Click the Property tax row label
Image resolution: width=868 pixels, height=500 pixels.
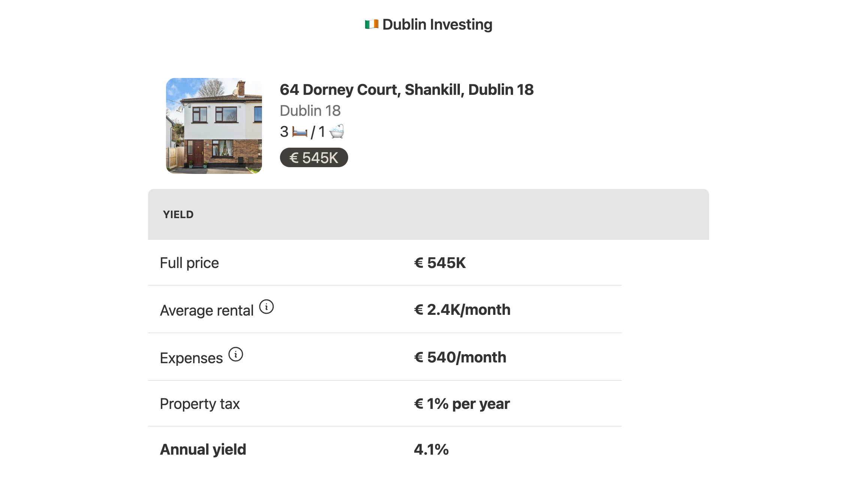coord(199,404)
